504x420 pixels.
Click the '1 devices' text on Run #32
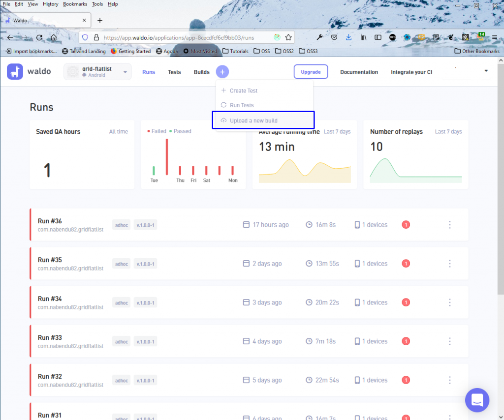click(375, 380)
